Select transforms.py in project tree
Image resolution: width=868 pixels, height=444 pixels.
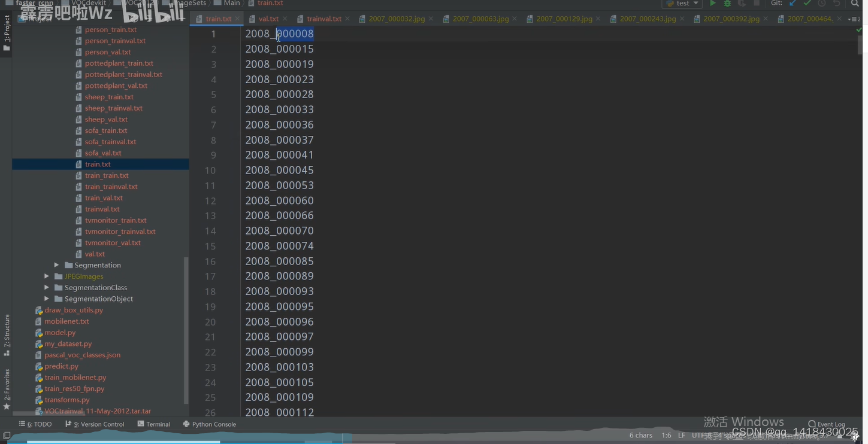pos(67,400)
